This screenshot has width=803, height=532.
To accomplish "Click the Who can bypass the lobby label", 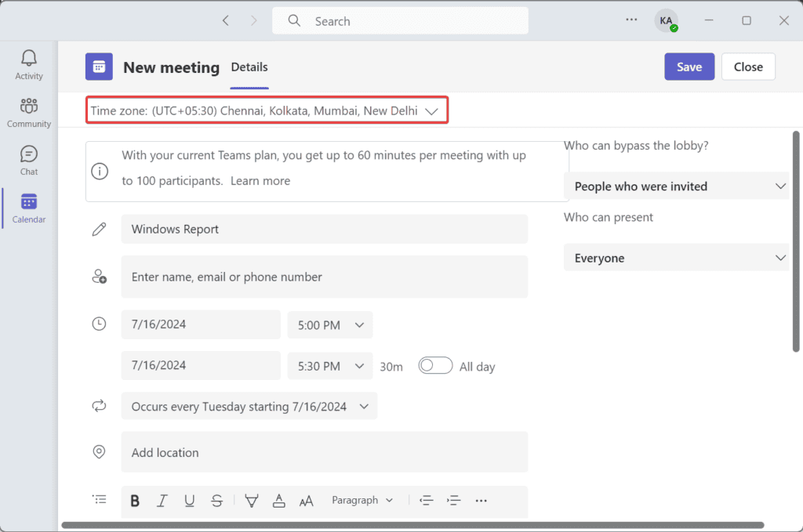I will [x=636, y=145].
